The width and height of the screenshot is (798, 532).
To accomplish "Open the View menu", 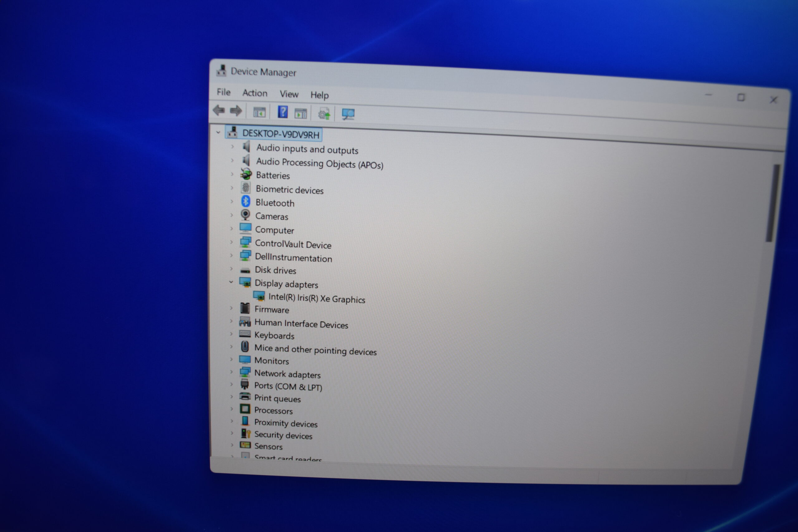I will pos(289,94).
